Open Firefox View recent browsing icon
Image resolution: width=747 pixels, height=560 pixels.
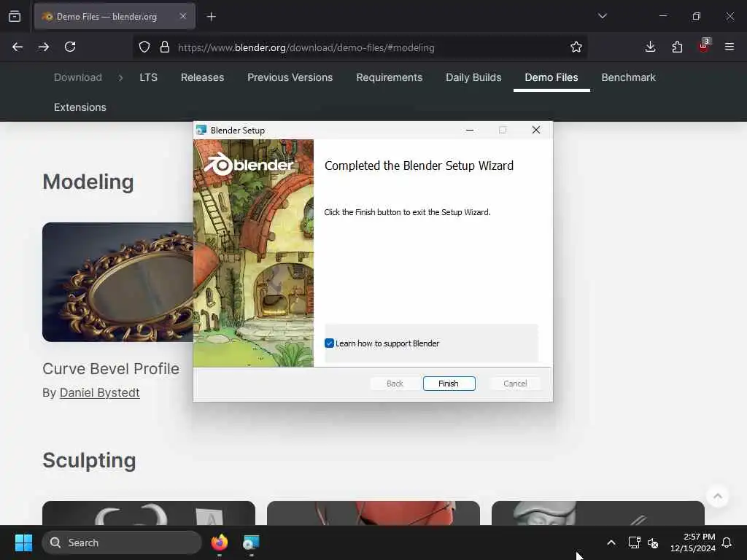(x=15, y=16)
